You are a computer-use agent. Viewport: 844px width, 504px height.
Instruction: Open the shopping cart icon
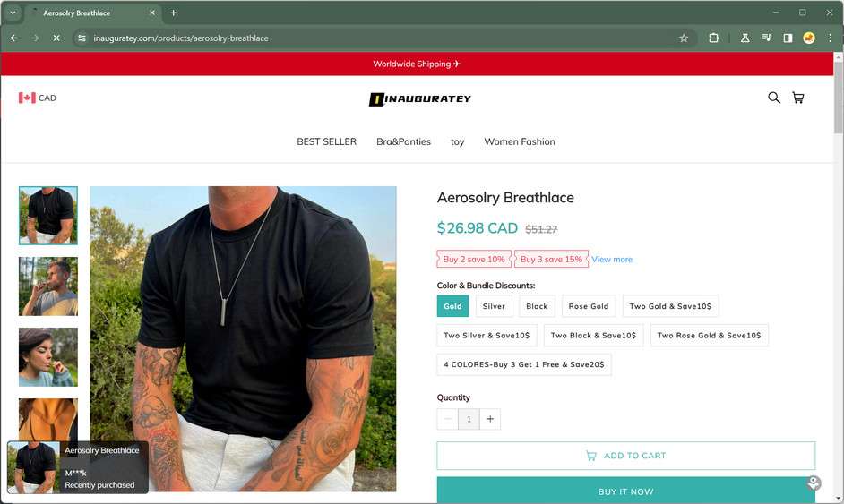pyautogui.click(x=797, y=98)
